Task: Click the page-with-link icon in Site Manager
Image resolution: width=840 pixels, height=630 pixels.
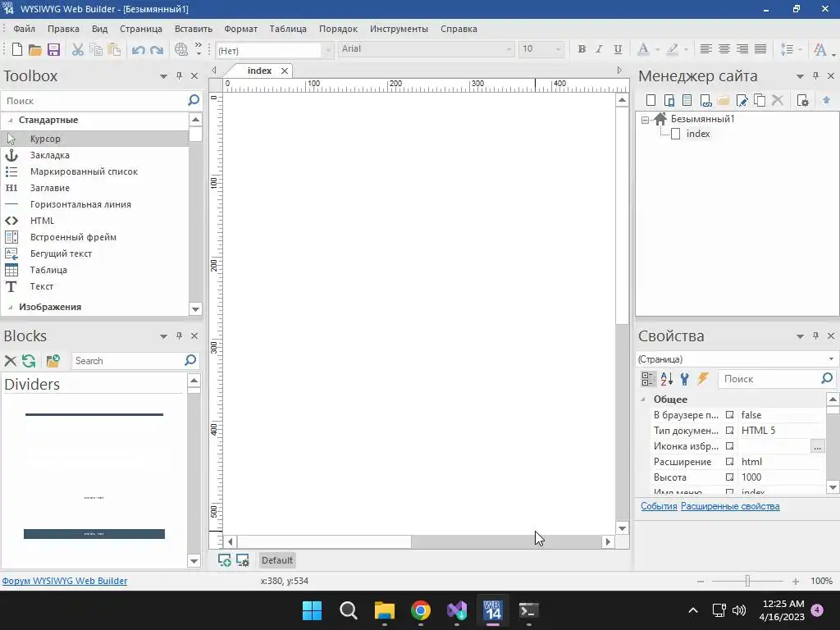Action: pos(705,100)
